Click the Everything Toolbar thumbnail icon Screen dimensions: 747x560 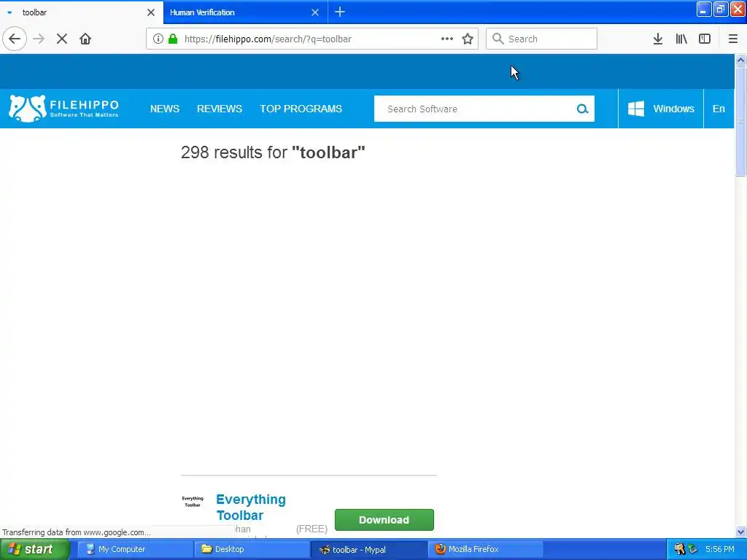(x=193, y=502)
